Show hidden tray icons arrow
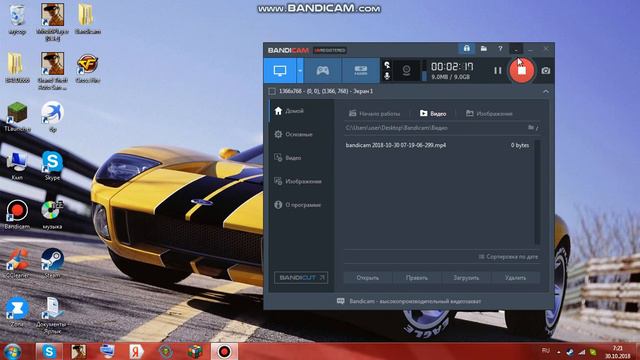 [x=559, y=351]
